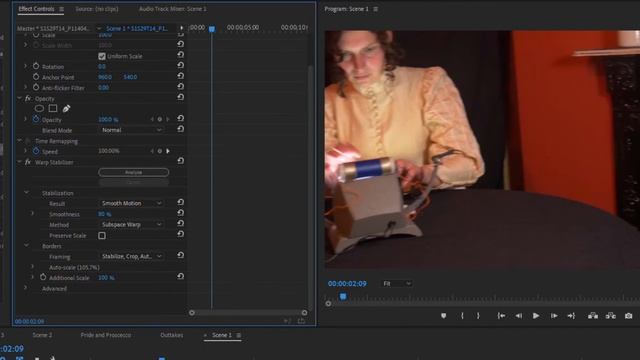Screen dimensions: 640x360
Task: Mark Out point in Program monitor
Action: 478,316
